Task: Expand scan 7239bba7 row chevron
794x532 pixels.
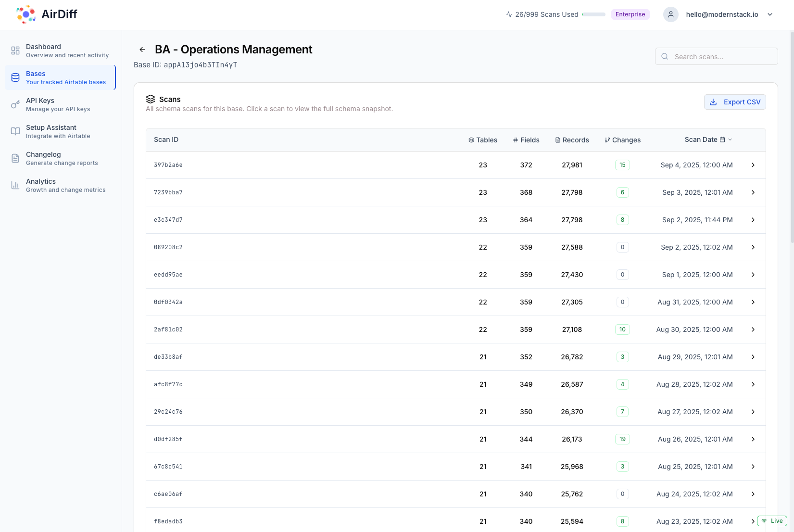Action: (x=753, y=192)
